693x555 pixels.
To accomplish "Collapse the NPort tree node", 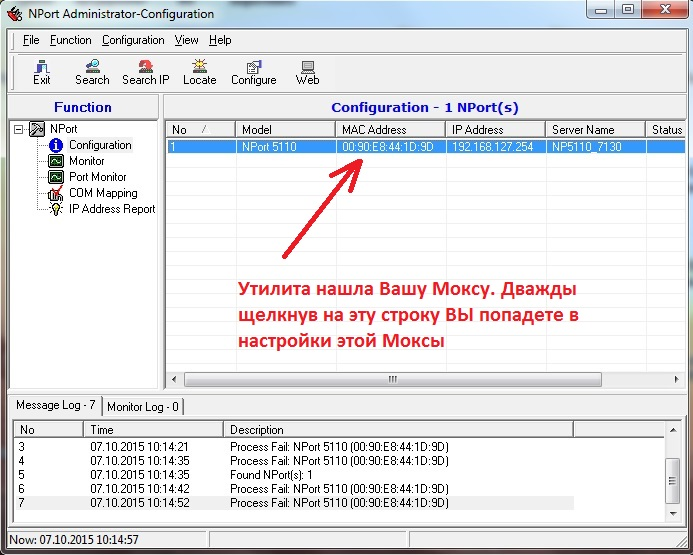I will pyautogui.click(x=19, y=129).
